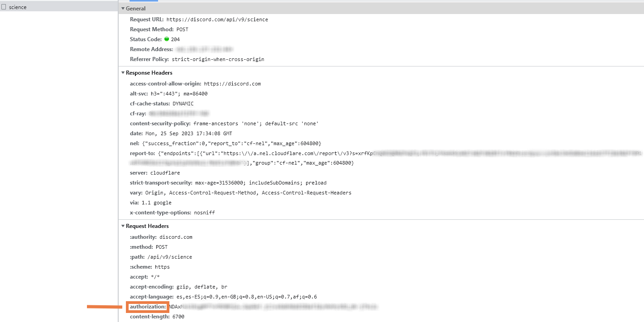Collapse the Request Headers section
Screen dimensions: 644x322
click(x=122, y=226)
